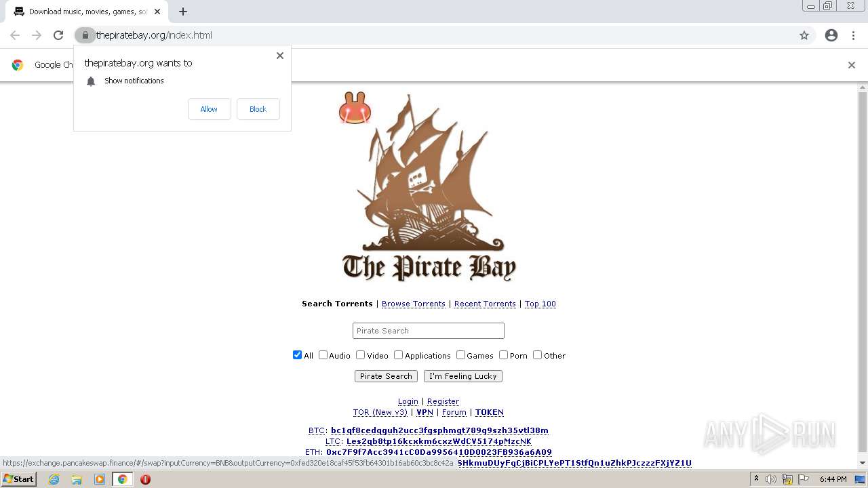Screen dimensions: 868x488
Task: Block notifications from thepiratebay.org
Action: [x=258, y=109]
